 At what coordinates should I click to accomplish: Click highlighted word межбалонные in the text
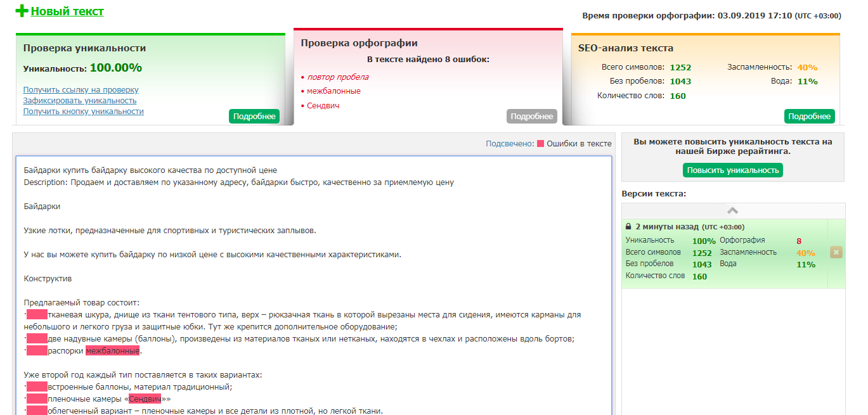pyautogui.click(x=112, y=351)
